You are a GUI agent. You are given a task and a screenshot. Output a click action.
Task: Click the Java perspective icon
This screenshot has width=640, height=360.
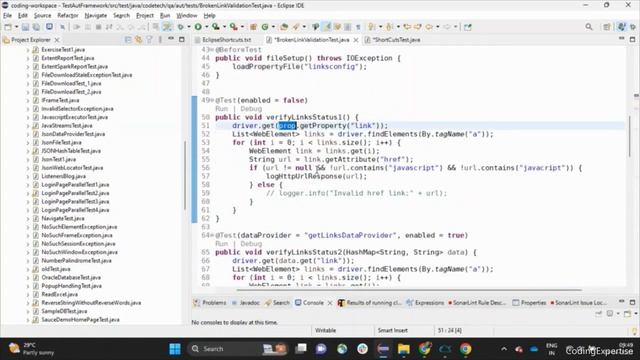[621, 27]
